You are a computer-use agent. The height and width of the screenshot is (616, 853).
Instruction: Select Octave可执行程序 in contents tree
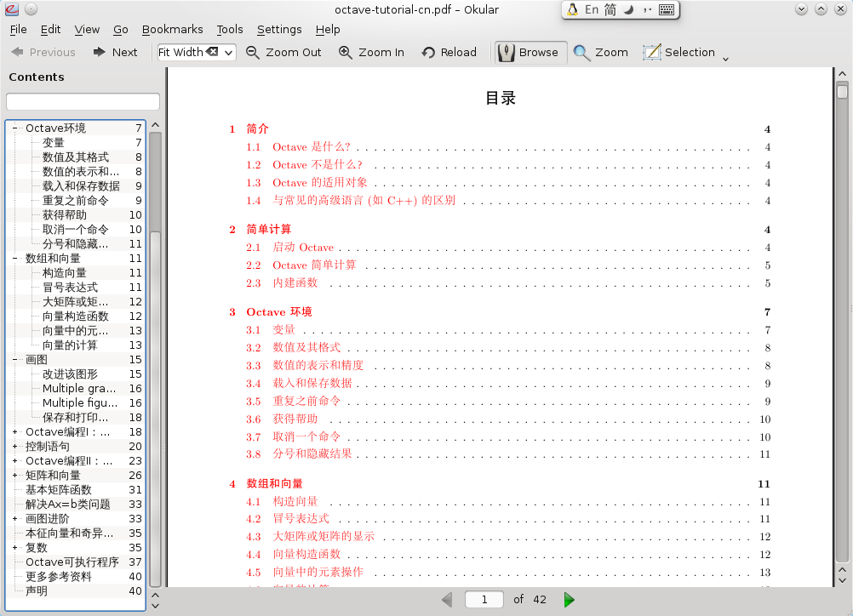tap(72, 562)
